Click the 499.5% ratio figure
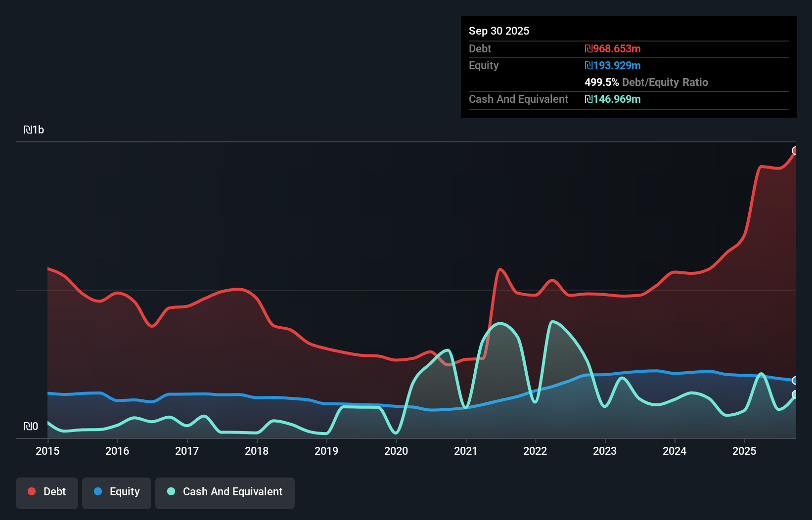This screenshot has height=520, width=812. [601, 82]
